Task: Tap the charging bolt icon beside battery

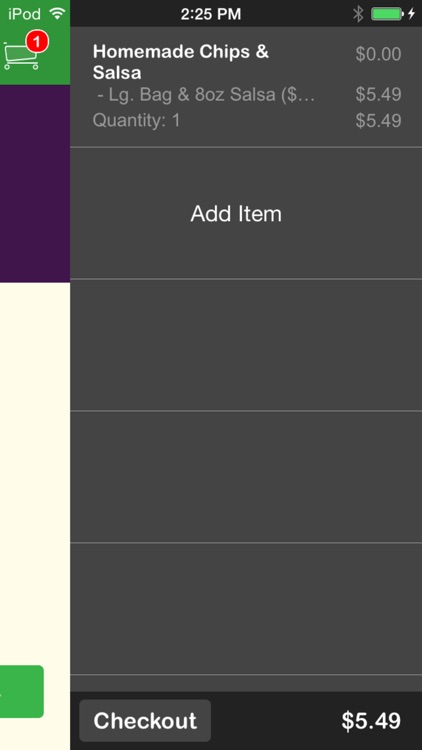Action: coord(411,14)
